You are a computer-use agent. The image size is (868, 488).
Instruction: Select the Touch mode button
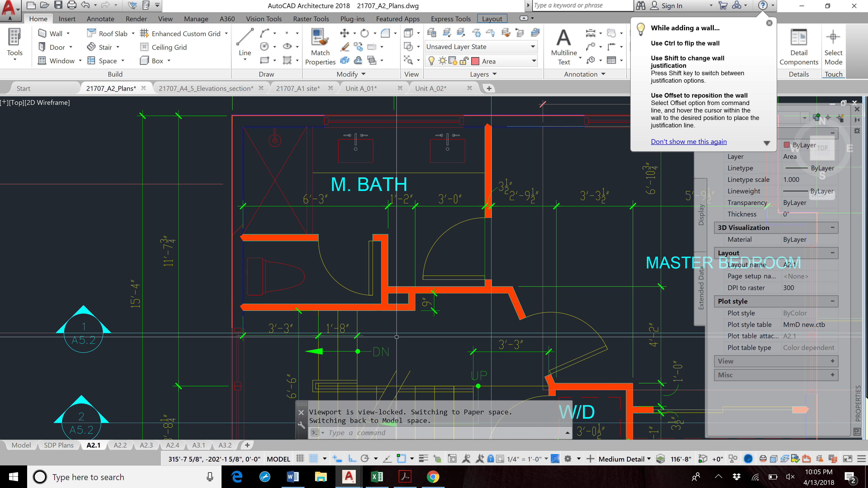pos(834,74)
